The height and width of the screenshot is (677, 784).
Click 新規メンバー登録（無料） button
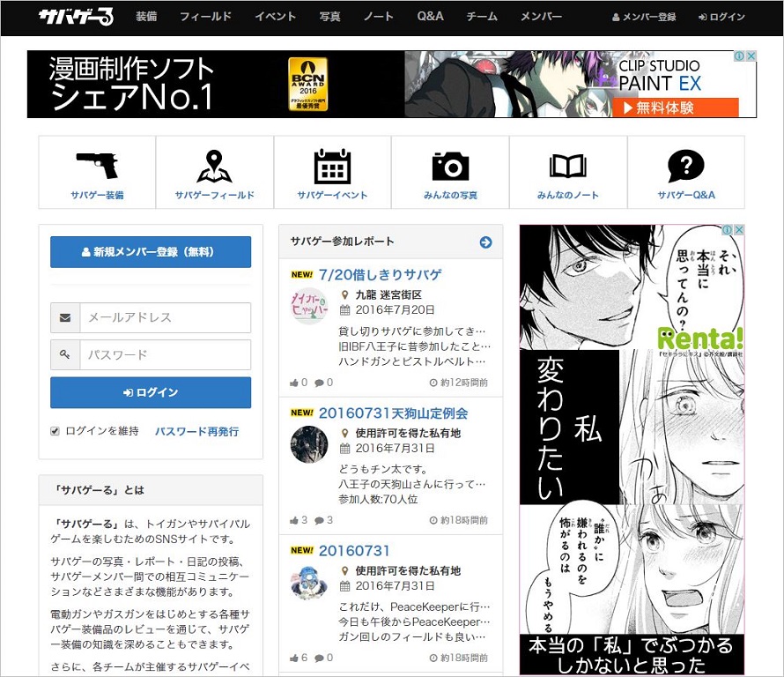[x=151, y=252]
